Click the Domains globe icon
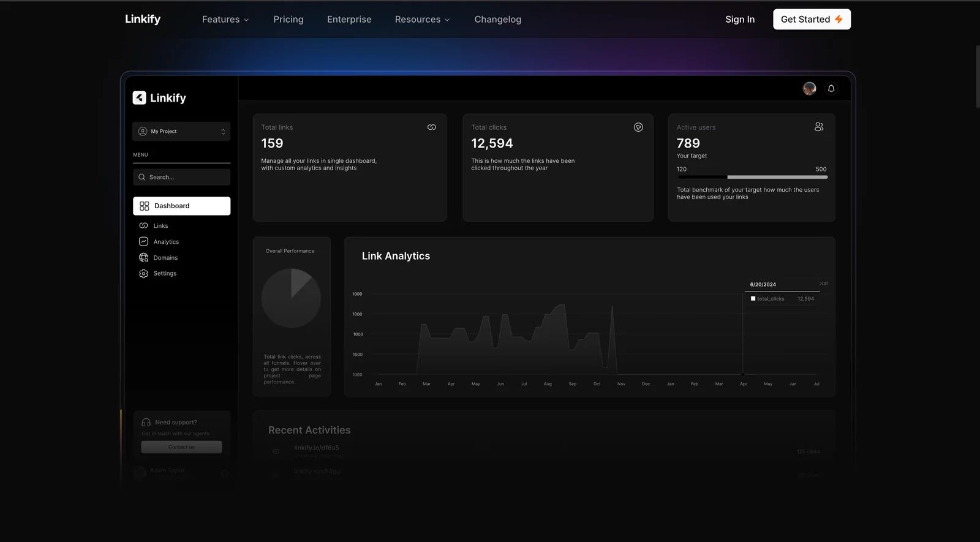Viewport: 980px width, 542px height. point(144,257)
